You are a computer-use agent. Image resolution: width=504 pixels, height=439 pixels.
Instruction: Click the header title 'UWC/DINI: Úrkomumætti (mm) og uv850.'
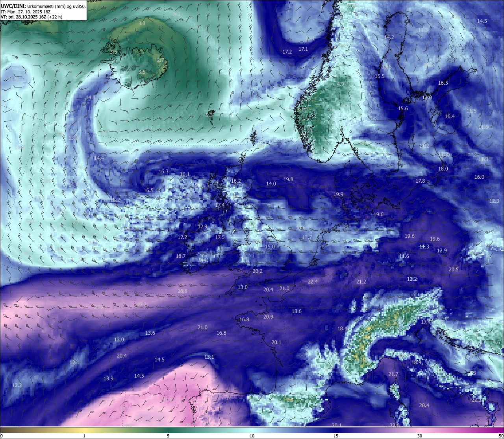coord(43,6)
